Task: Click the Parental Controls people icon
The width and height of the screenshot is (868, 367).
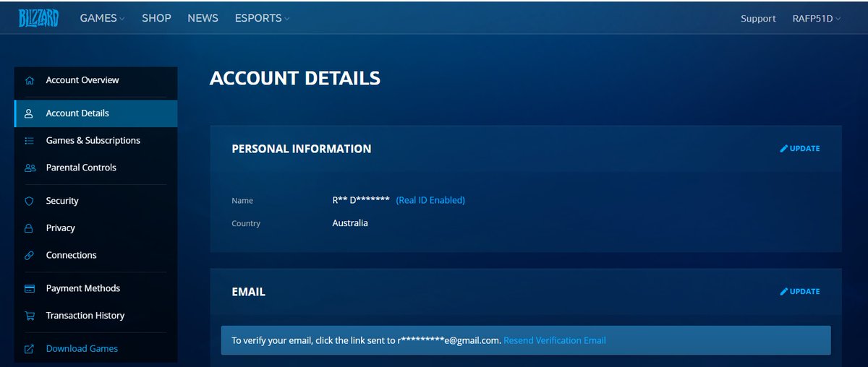Action: click(30, 168)
